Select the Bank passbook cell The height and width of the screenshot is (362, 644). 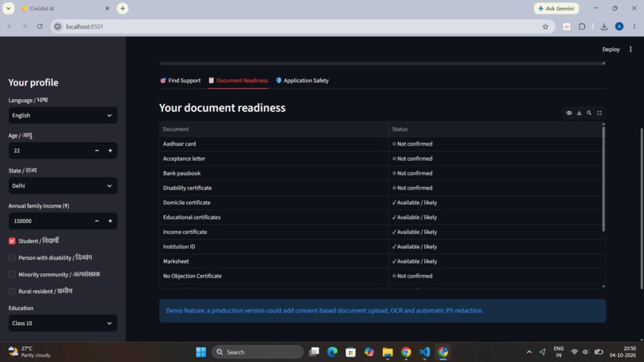click(274, 173)
